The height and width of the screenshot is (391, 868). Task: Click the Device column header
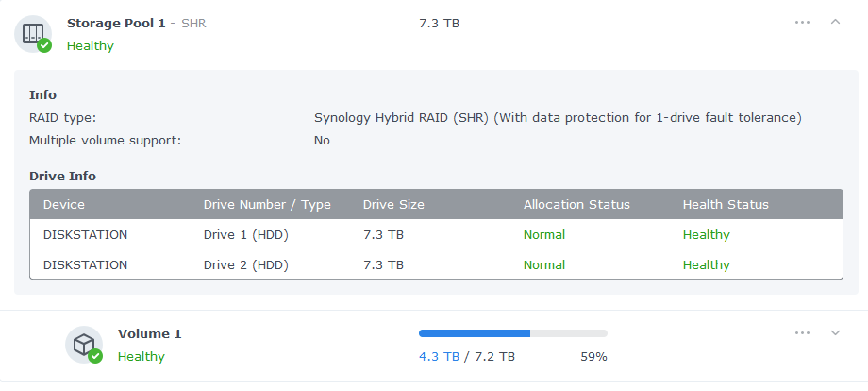coord(64,205)
